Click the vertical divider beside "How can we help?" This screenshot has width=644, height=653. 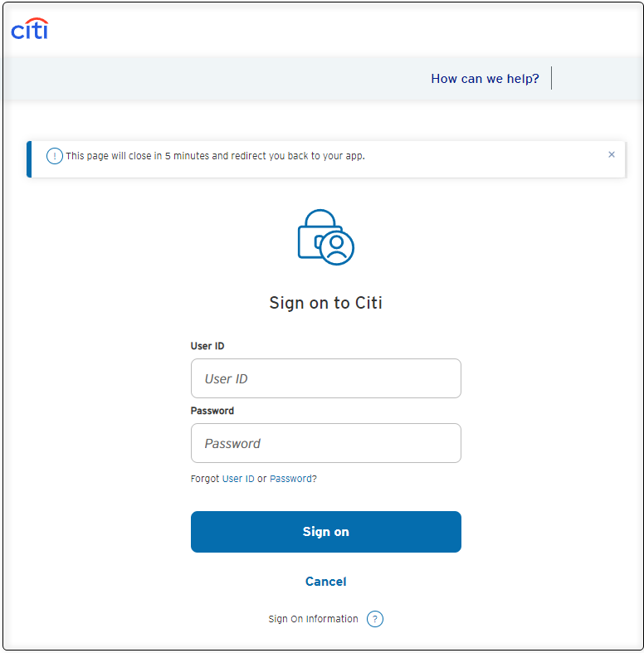(551, 78)
